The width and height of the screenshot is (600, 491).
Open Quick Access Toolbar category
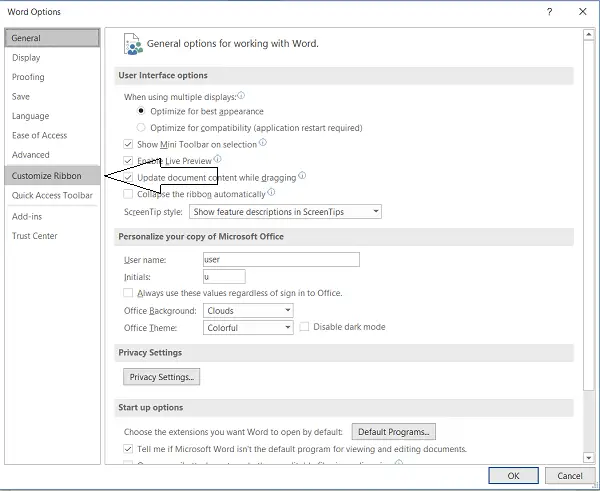point(52,195)
